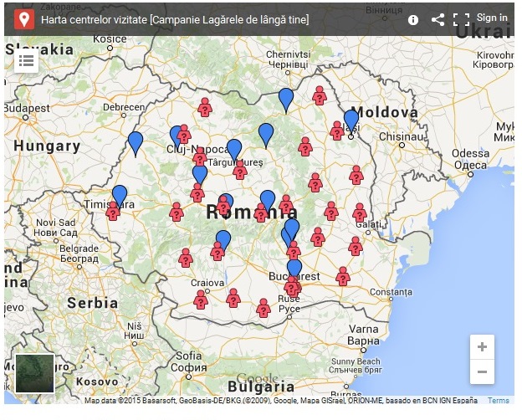Open map in fullscreen view

pos(461,19)
